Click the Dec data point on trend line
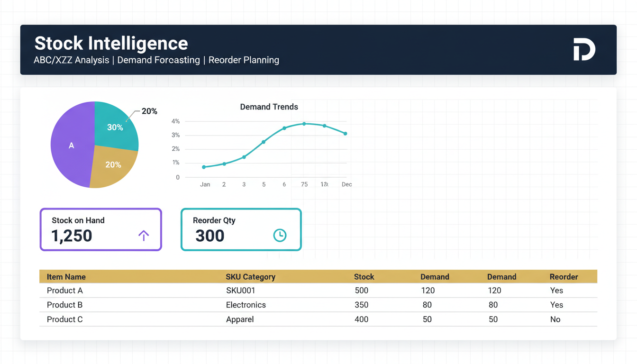Viewport: 637px width, 364px height. coord(346,134)
